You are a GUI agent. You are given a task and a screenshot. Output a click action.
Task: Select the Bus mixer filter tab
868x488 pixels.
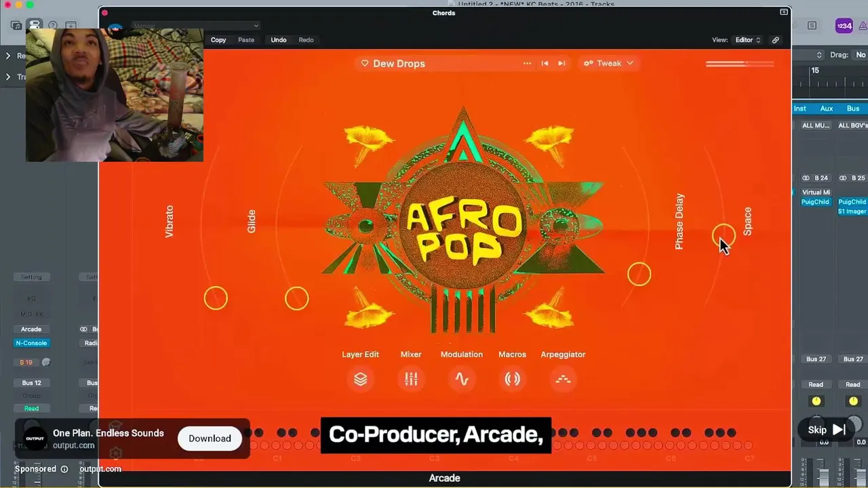(853, 108)
